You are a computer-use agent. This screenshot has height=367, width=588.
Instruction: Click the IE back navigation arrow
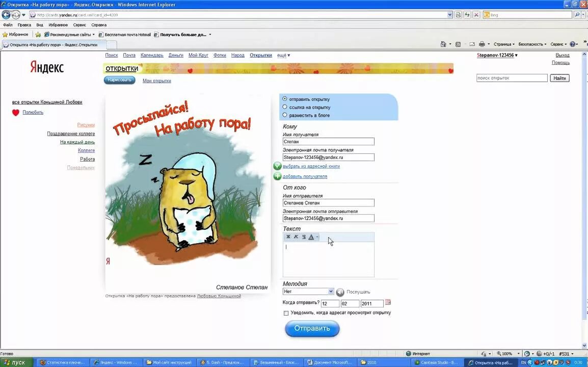click(6, 15)
